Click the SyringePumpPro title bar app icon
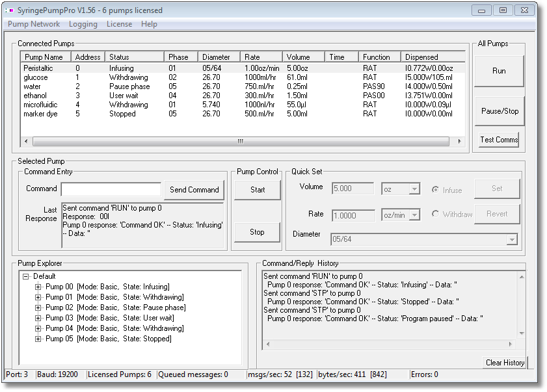Image resolution: width=547 pixels, height=392 pixels. click(x=9, y=10)
